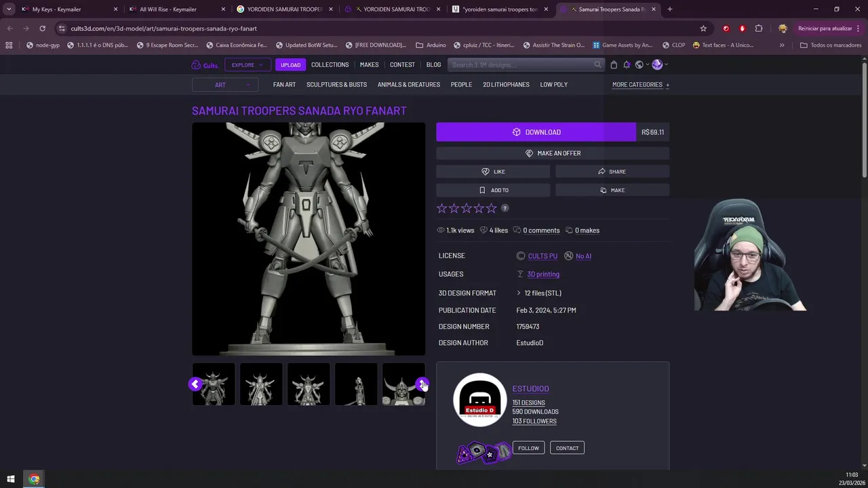868x488 pixels.
Task: Click the CONTACT button
Action: (567, 448)
